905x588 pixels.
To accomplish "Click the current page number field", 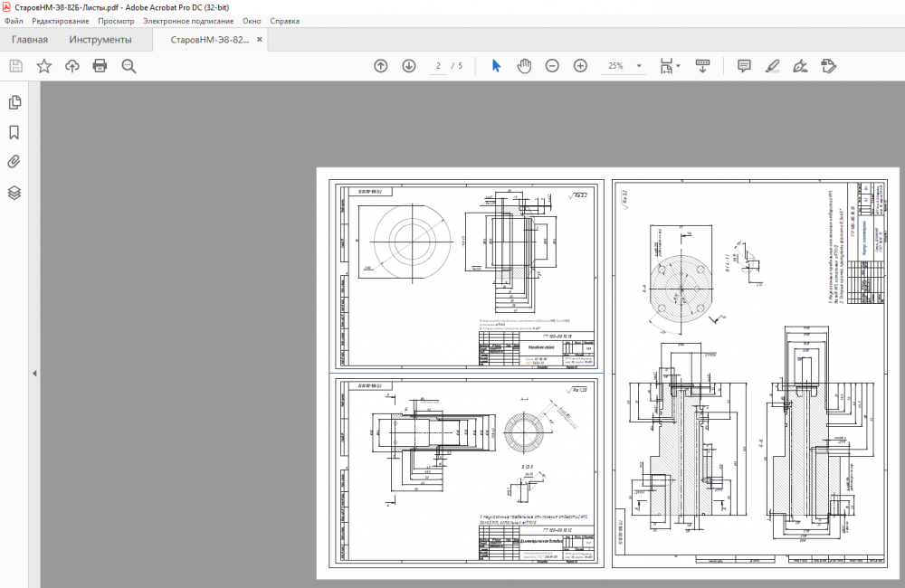I will [438, 66].
